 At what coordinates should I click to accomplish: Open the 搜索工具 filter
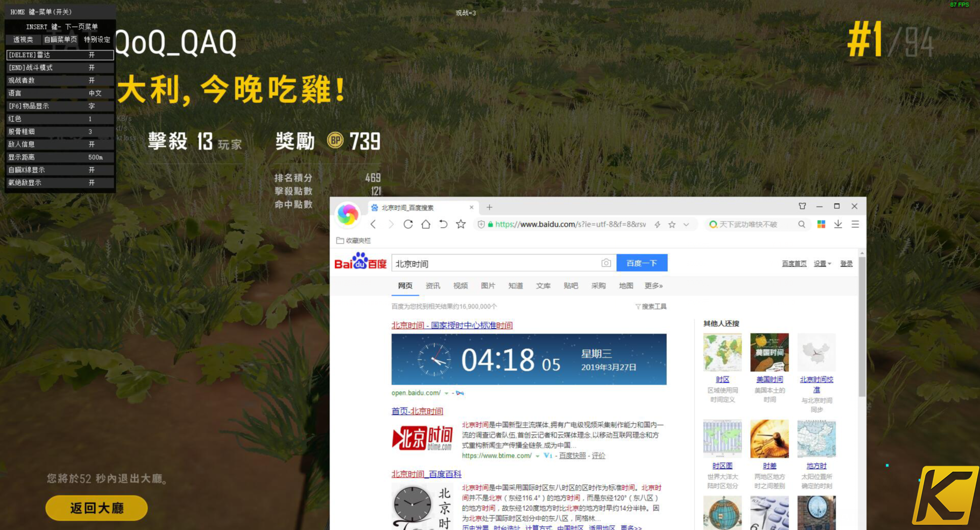[x=651, y=307]
